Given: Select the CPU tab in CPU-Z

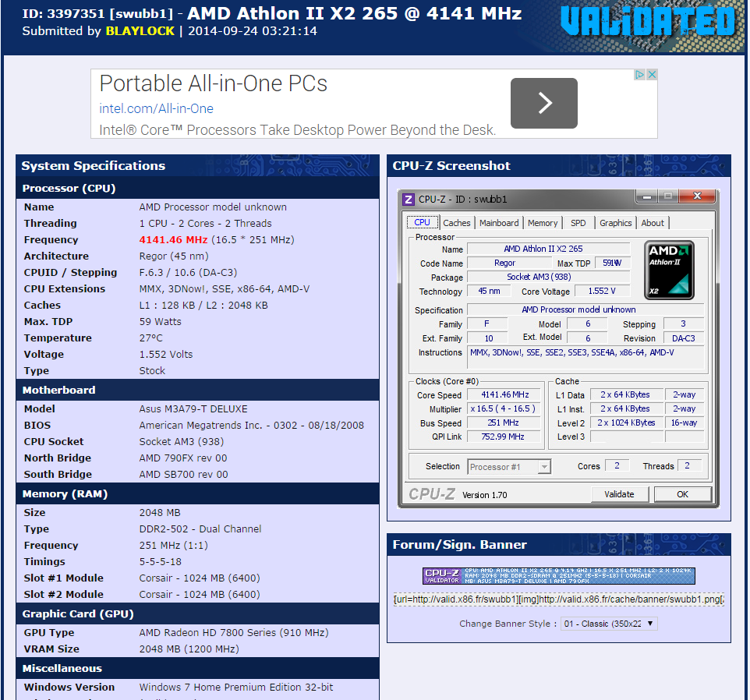Looking at the screenshot, I should tap(423, 222).
